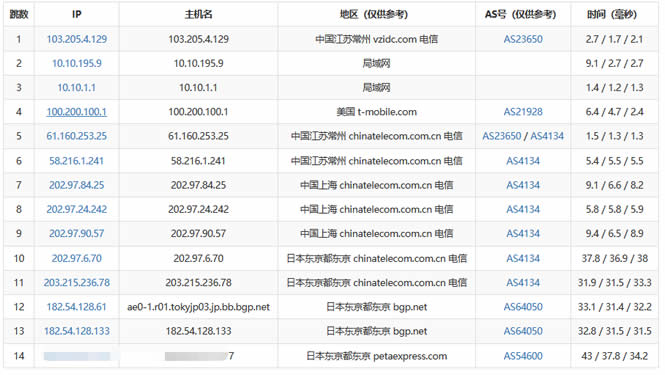Select hostname cell 100.200.100.1
This screenshot has height=375, width=665.
tap(198, 112)
